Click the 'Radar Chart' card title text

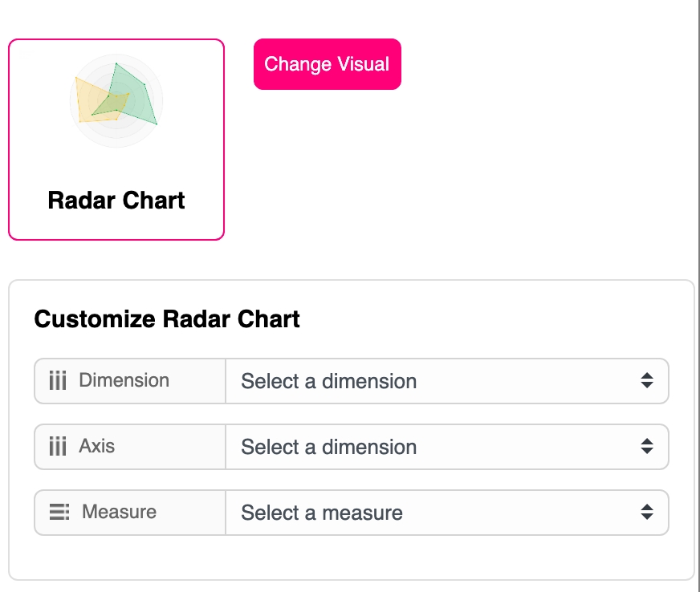click(x=116, y=200)
